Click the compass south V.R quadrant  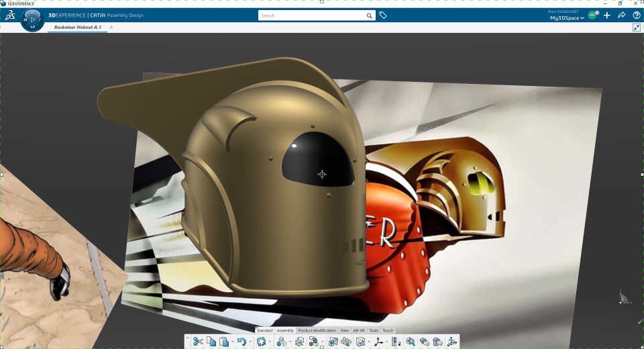32,27
